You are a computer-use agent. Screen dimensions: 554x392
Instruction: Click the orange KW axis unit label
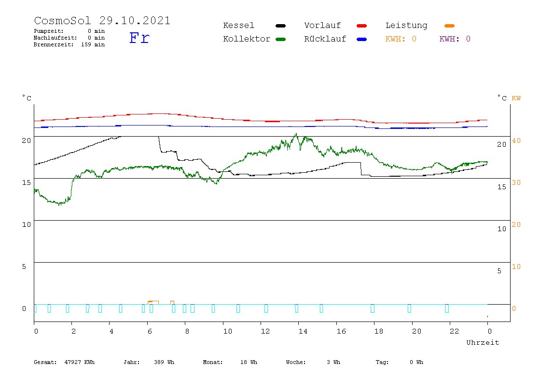(516, 98)
